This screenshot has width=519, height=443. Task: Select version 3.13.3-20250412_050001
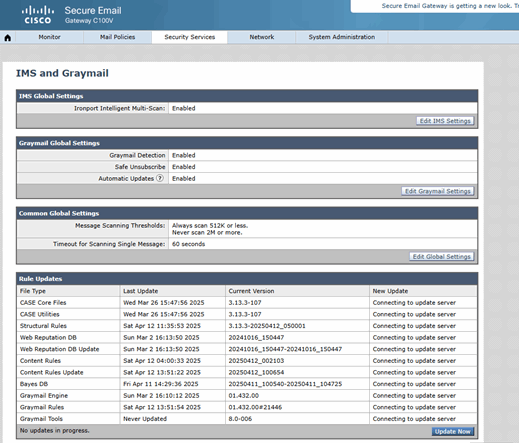(x=267, y=326)
